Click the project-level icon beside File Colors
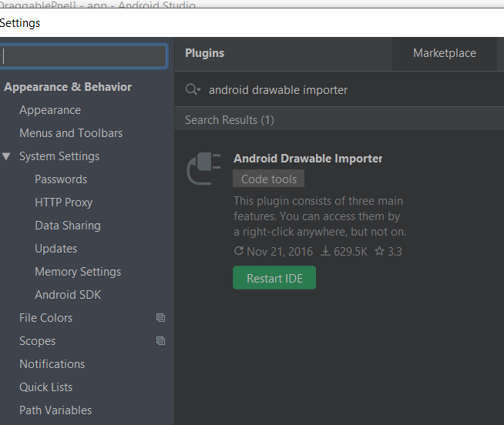The height and width of the screenshot is (425, 504). [161, 318]
